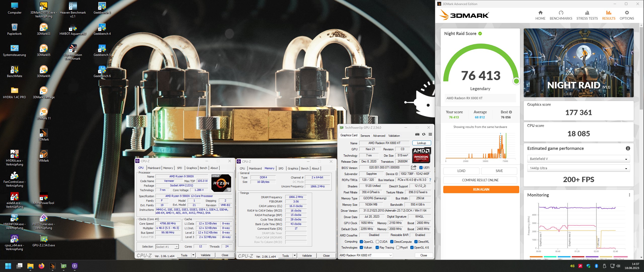Open the BenchMate desktop shortcut

click(15, 72)
